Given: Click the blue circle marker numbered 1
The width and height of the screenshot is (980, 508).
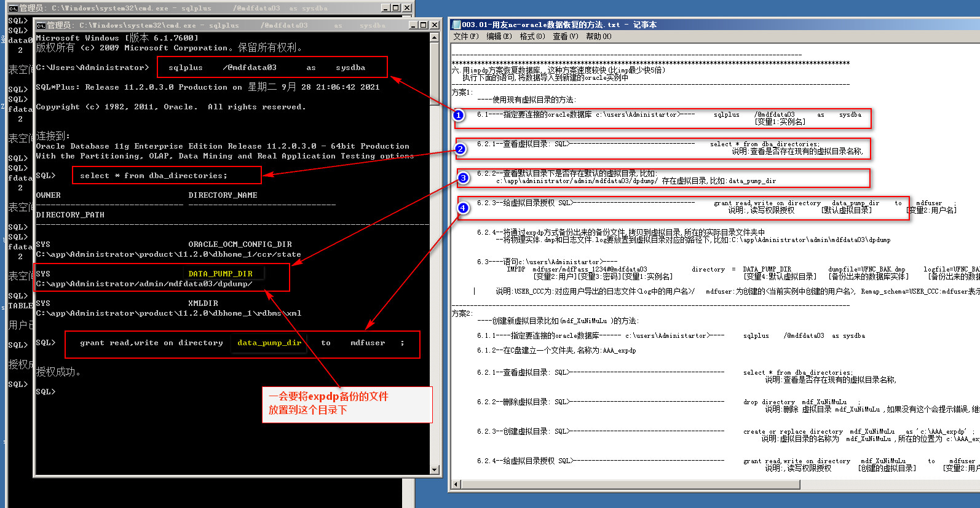Looking at the screenshot, I should [x=459, y=115].
